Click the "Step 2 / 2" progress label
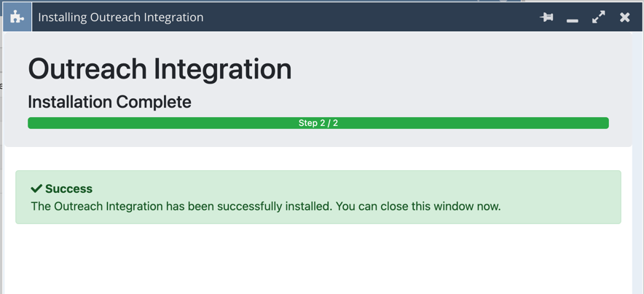644x294 pixels. pos(318,123)
